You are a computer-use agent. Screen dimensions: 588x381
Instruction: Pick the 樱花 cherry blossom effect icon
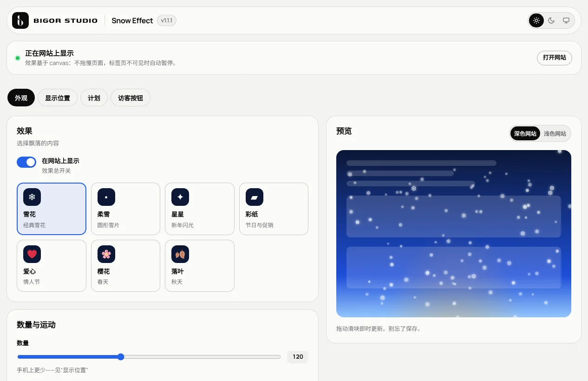coord(106,254)
